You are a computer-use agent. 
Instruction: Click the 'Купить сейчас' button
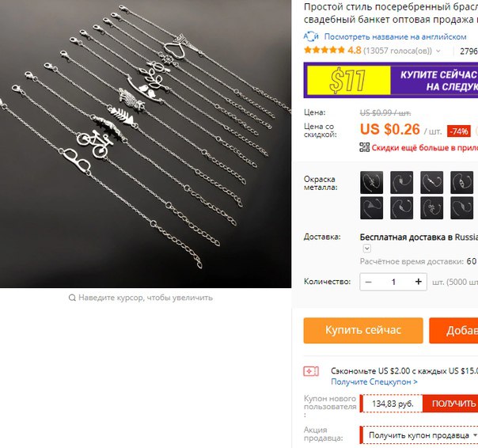pos(363,330)
